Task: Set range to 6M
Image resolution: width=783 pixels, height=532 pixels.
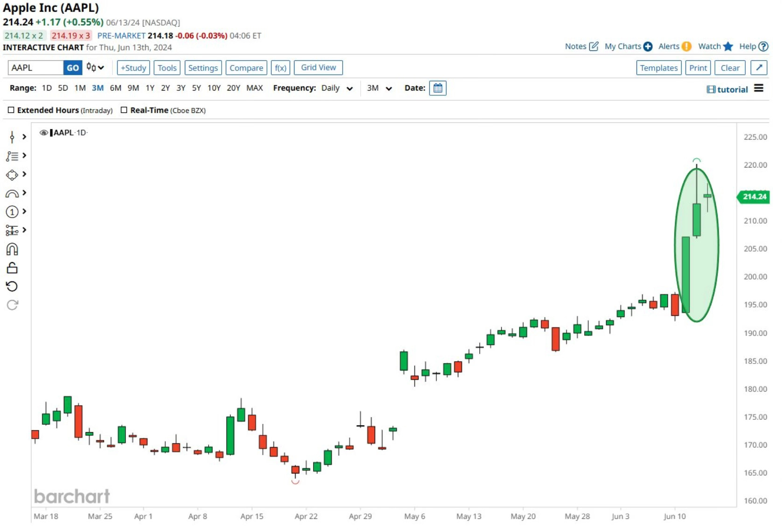Action: pyautogui.click(x=116, y=88)
